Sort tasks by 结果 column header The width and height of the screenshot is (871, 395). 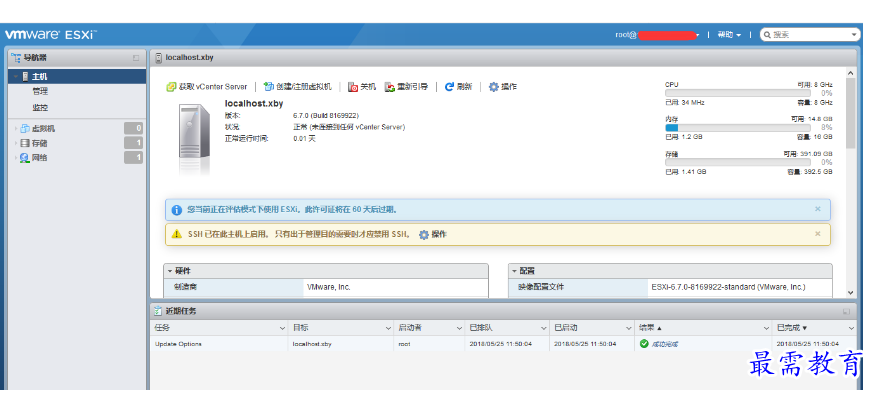pyautogui.click(x=703, y=328)
